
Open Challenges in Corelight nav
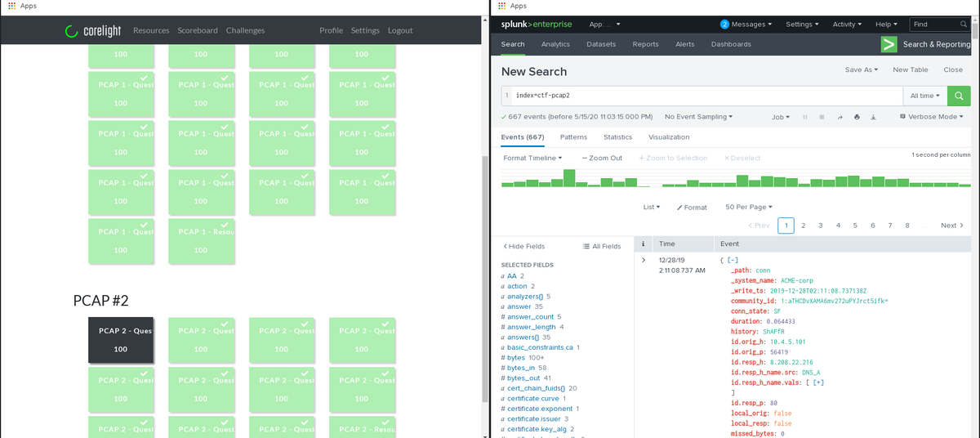coord(246,30)
